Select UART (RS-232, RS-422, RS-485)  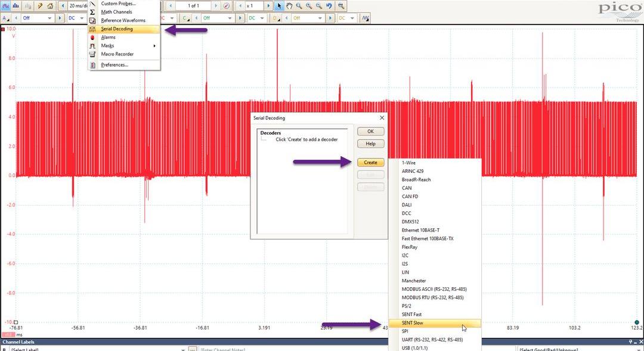[x=435, y=340]
